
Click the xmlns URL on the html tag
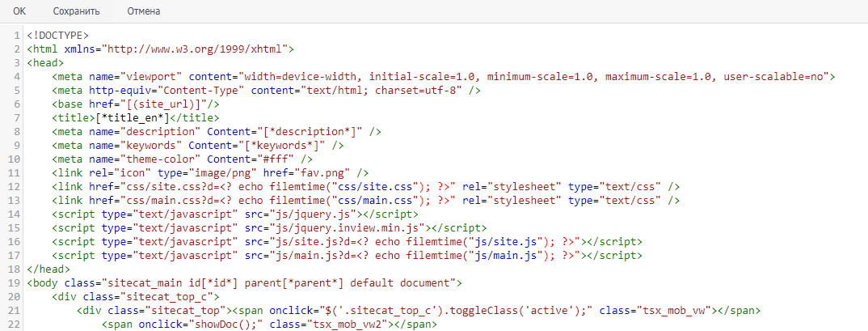pyautogui.click(x=196, y=49)
